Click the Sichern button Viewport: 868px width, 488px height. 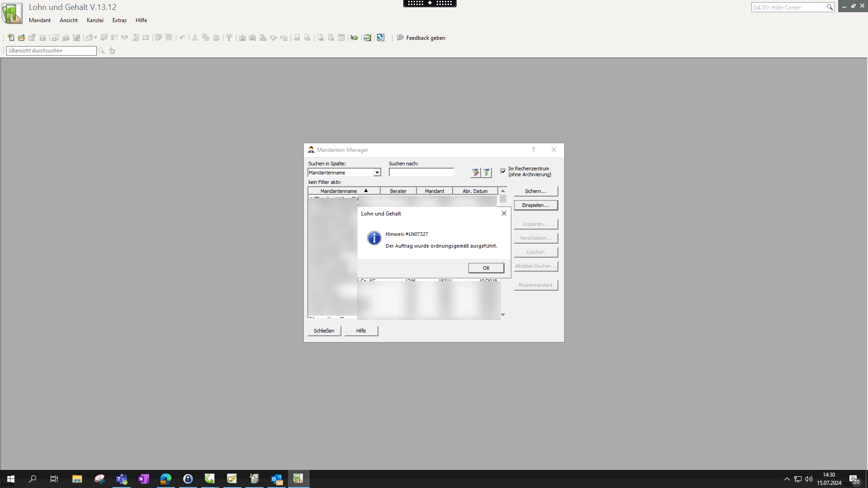tap(535, 191)
